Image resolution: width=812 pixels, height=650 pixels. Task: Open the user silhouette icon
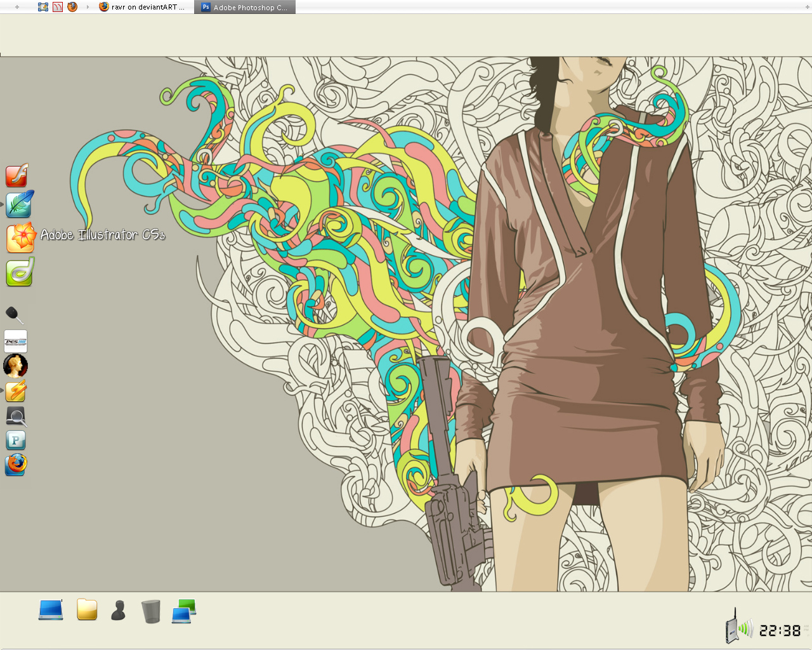pyautogui.click(x=118, y=610)
